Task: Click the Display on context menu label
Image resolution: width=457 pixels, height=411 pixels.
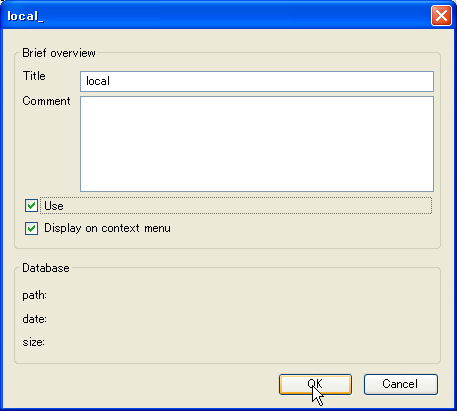Action: tap(107, 228)
